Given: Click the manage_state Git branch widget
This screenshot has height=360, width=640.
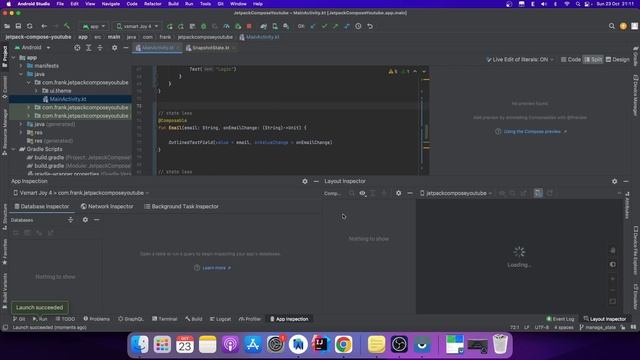Looking at the screenshot, I should (x=598, y=327).
